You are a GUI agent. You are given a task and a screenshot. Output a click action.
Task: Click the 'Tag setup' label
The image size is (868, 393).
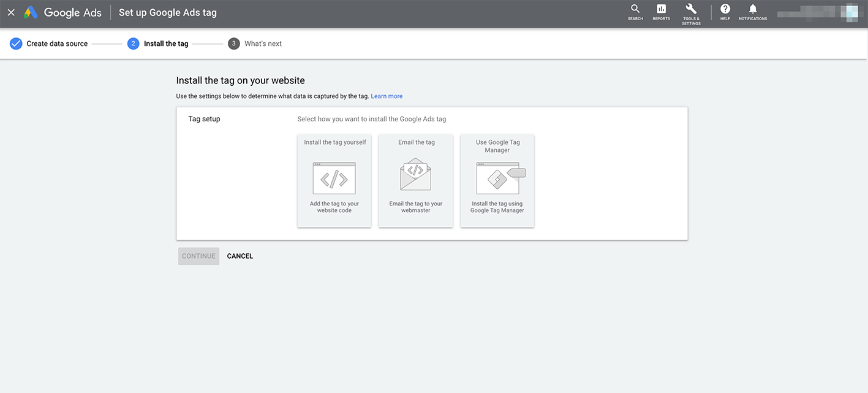click(x=204, y=119)
